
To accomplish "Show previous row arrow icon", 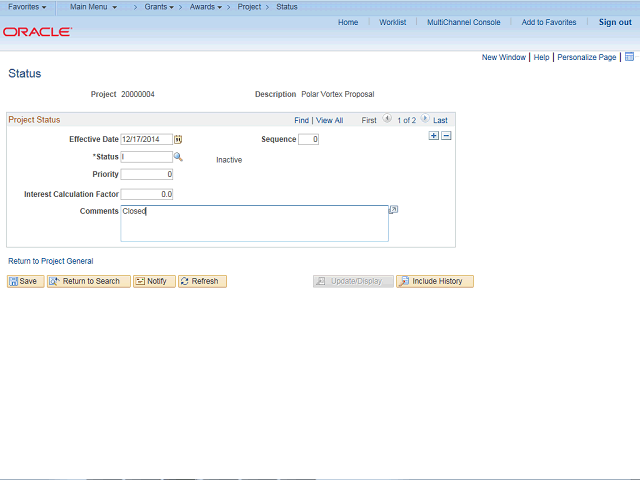I will (x=387, y=119).
